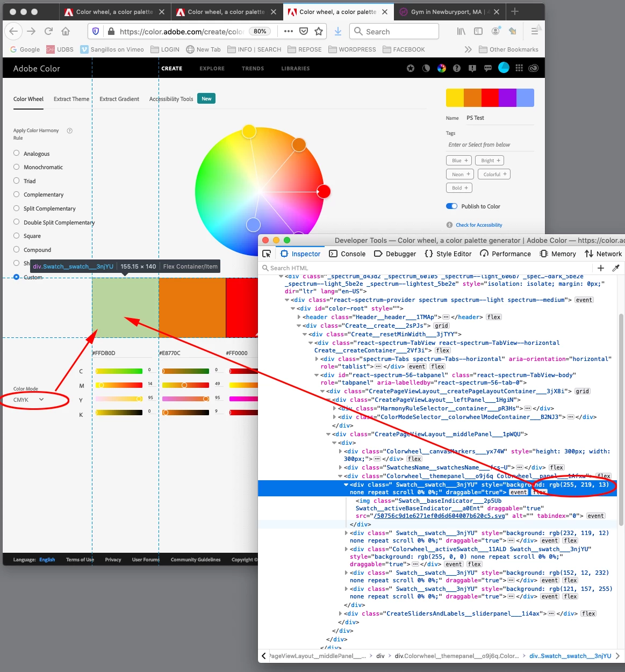Click the Y slider under #FFDB0D
The width and height of the screenshot is (625, 672).
pyautogui.click(x=119, y=399)
